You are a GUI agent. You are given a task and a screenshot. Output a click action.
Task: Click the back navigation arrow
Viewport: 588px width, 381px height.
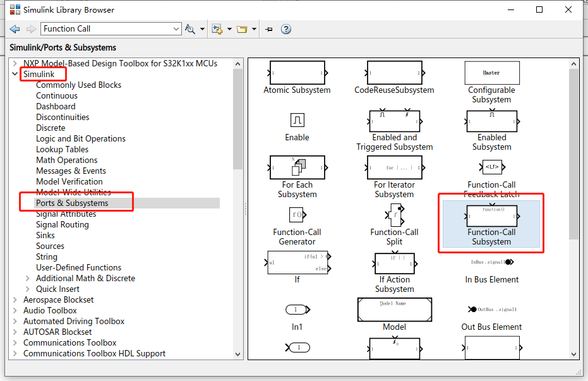click(15, 28)
